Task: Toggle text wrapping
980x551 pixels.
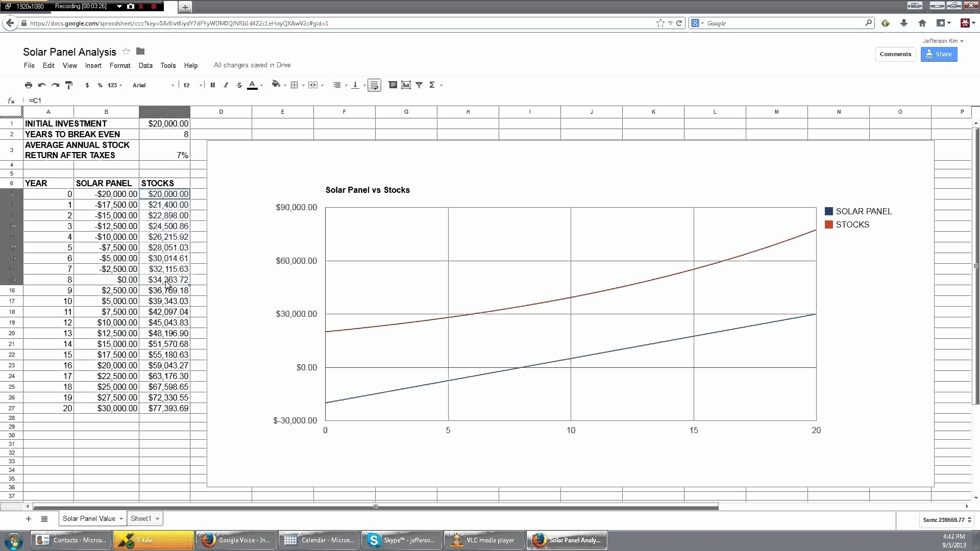Action: (x=374, y=85)
